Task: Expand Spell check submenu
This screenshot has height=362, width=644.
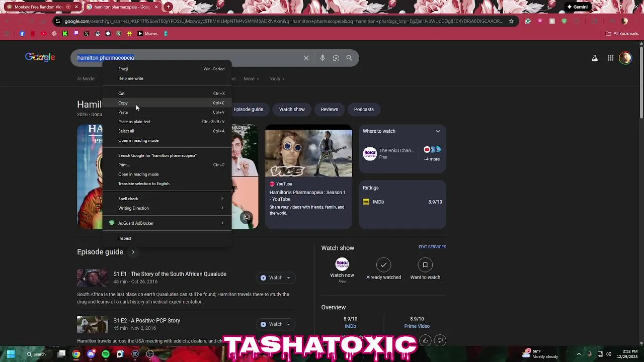Action: click(167, 199)
